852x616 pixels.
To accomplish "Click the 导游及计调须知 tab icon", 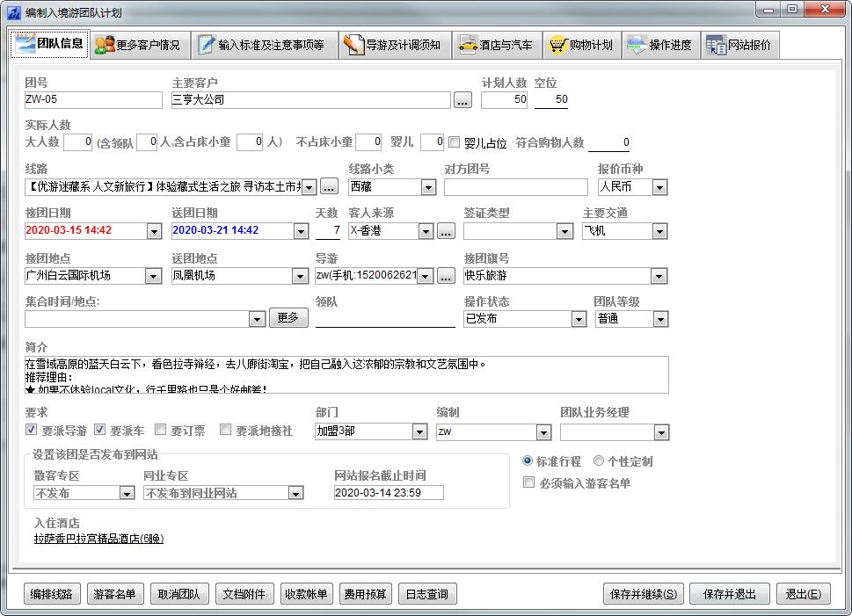I will point(353,45).
